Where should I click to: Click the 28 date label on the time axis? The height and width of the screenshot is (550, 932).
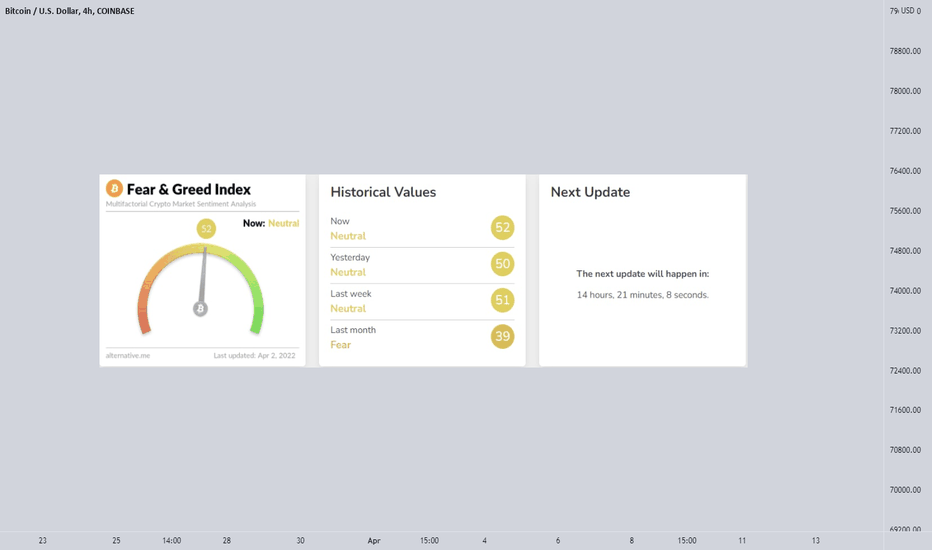pos(226,540)
